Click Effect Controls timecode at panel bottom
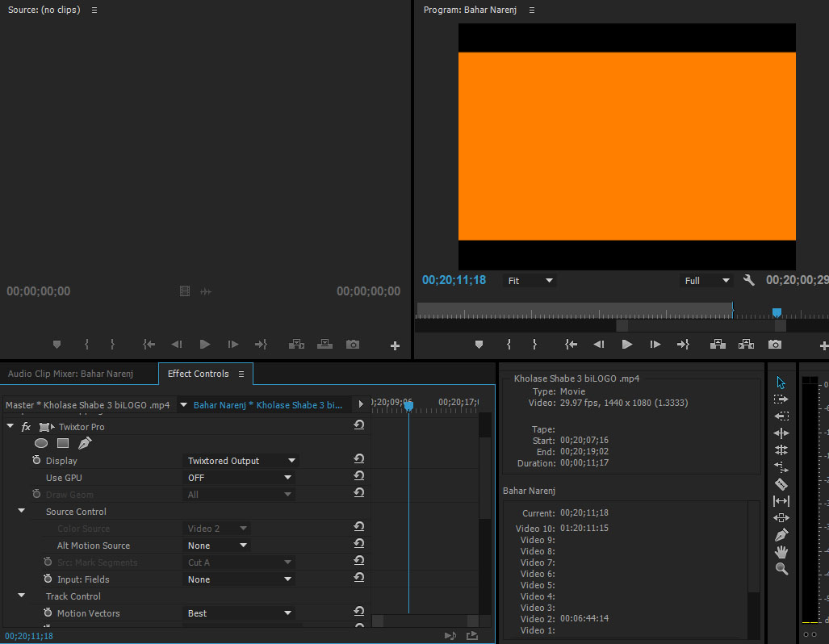The image size is (829, 644). coord(29,636)
